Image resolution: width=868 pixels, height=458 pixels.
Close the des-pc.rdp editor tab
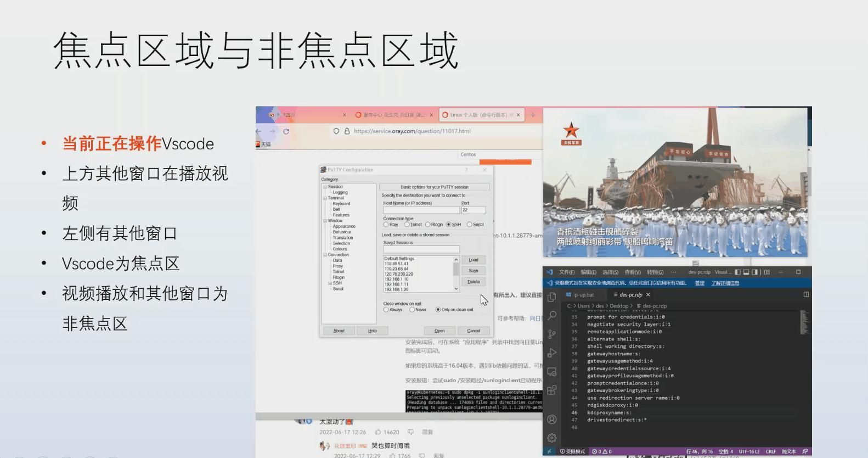[x=648, y=294]
